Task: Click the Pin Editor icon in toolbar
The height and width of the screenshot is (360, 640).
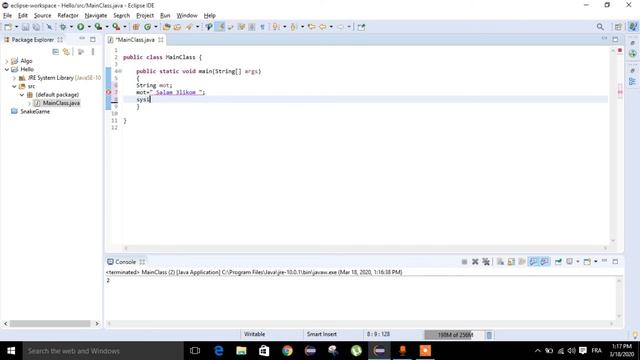Action: click(x=361, y=27)
